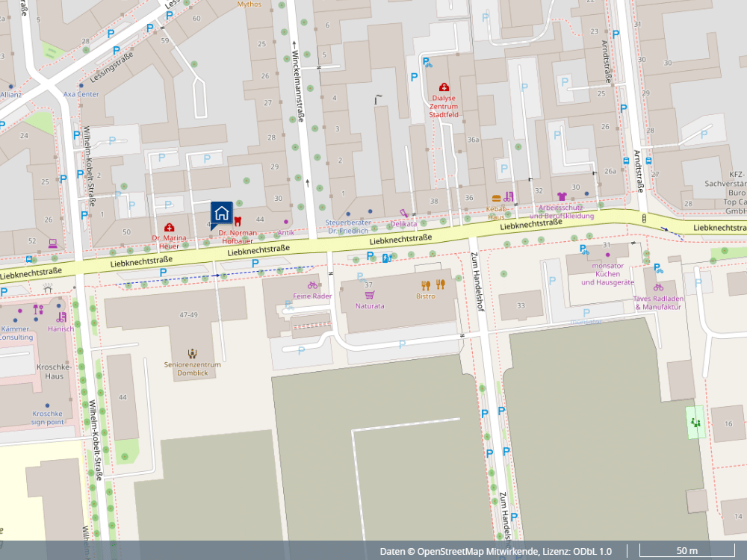Click the parking P icon beside building 47-49

[163, 273]
